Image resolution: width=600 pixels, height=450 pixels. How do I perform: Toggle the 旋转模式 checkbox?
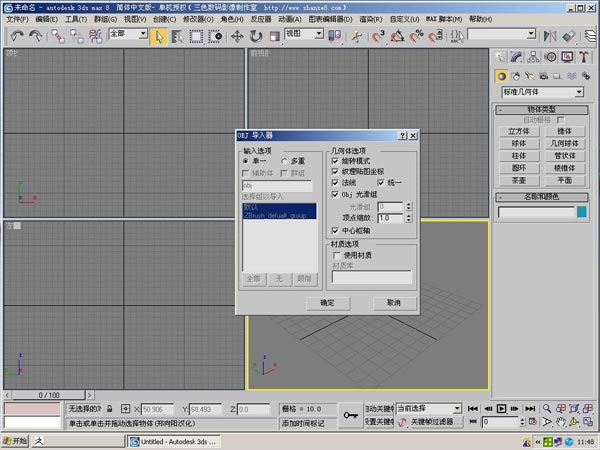coord(335,161)
